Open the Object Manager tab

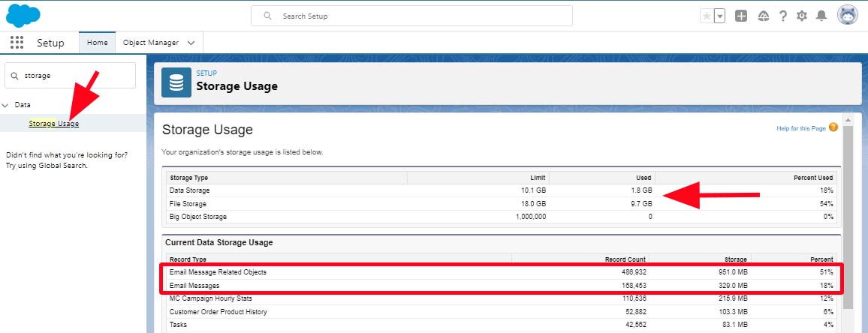149,43
